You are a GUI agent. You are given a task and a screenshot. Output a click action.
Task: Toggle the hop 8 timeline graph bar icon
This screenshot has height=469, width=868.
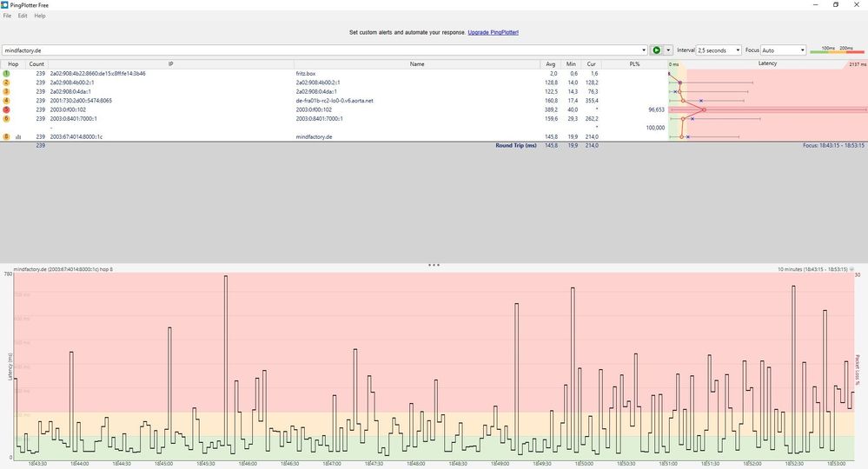(x=18, y=136)
